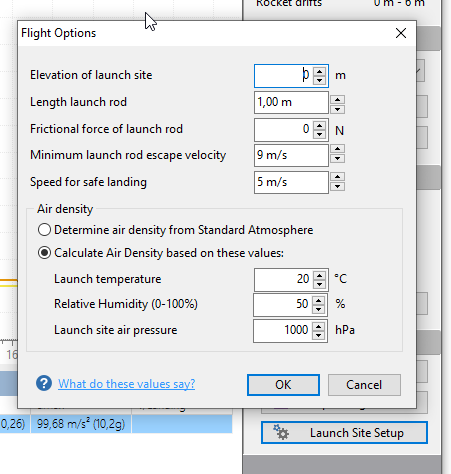This screenshot has width=451, height=474.
Task: Open What do these values say link
Action: 127,384
